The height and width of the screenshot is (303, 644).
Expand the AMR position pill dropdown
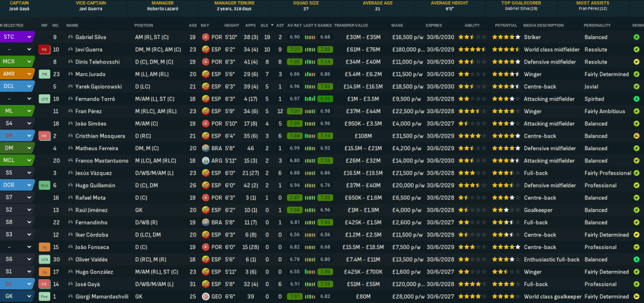(29, 74)
